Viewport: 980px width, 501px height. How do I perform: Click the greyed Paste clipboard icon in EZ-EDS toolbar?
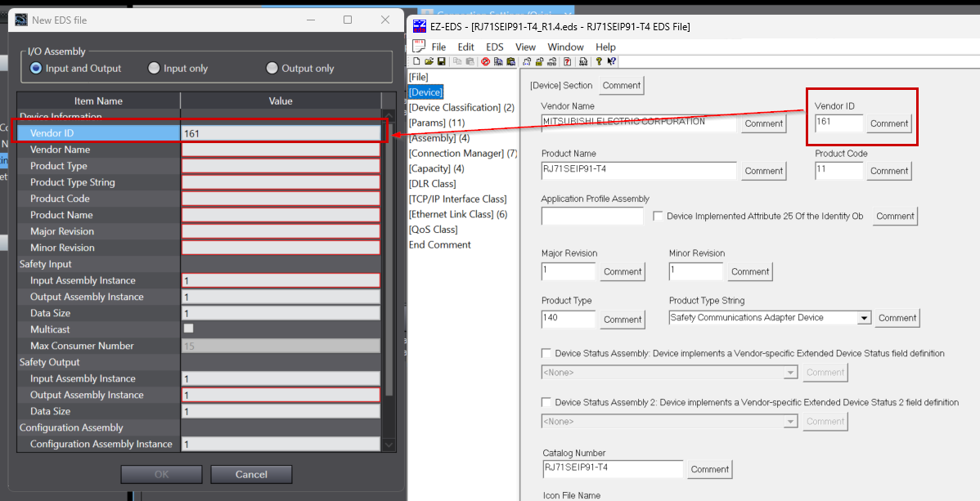(470, 61)
